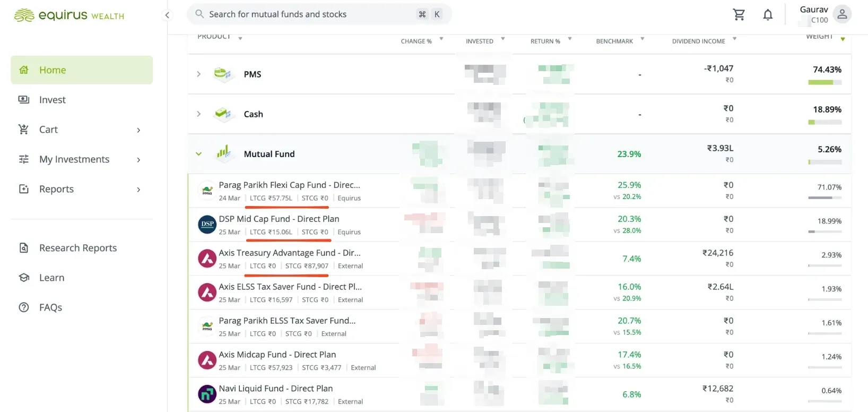The height and width of the screenshot is (412, 868).
Task: Click the PMS 74.43% weight bar
Action: (824, 82)
